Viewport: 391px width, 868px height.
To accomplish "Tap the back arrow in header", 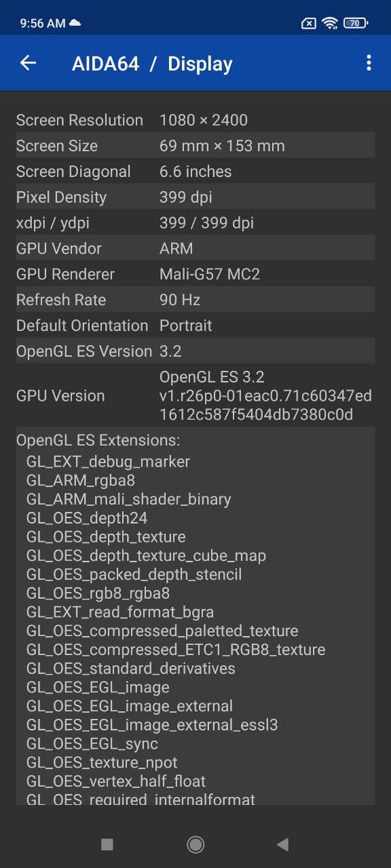I will click(x=28, y=63).
